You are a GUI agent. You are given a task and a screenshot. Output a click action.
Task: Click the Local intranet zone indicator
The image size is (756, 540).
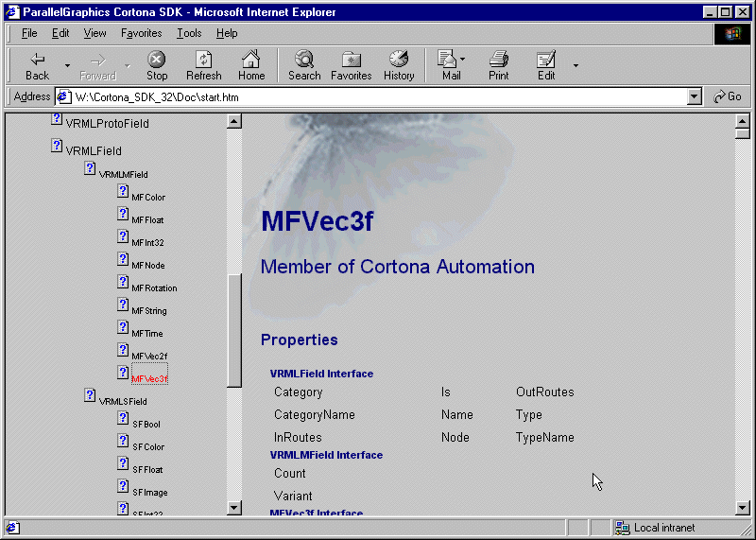656,528
